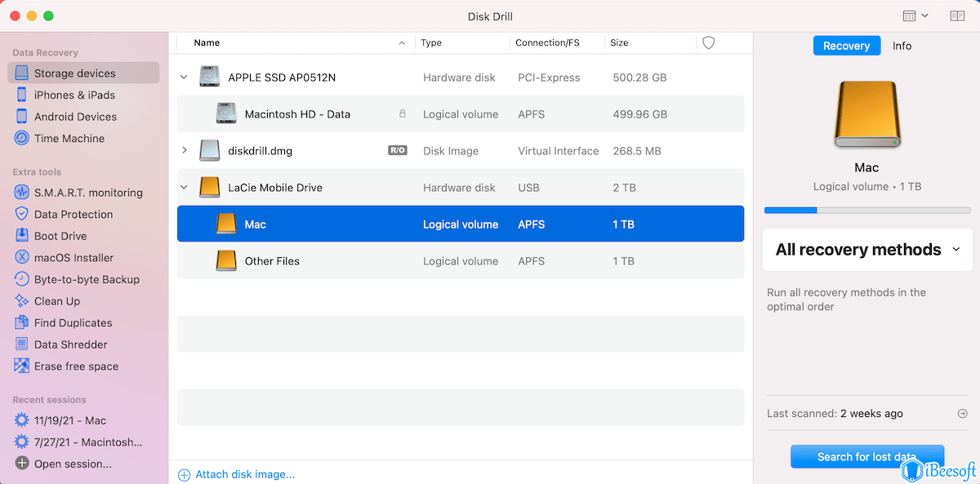
Task: Click the book help icon in title bar
Action: (x=957, y=16)
